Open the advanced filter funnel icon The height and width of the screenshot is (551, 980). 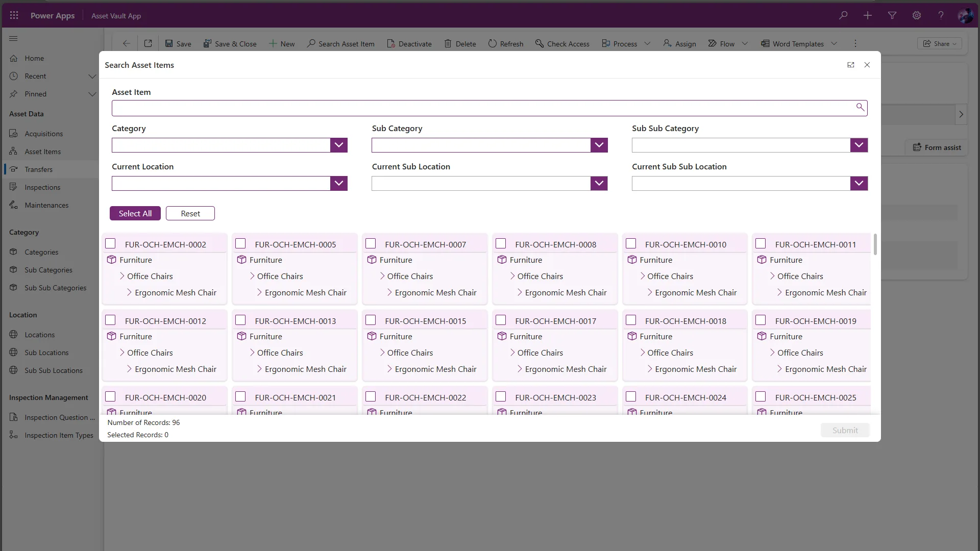[892, 15]
